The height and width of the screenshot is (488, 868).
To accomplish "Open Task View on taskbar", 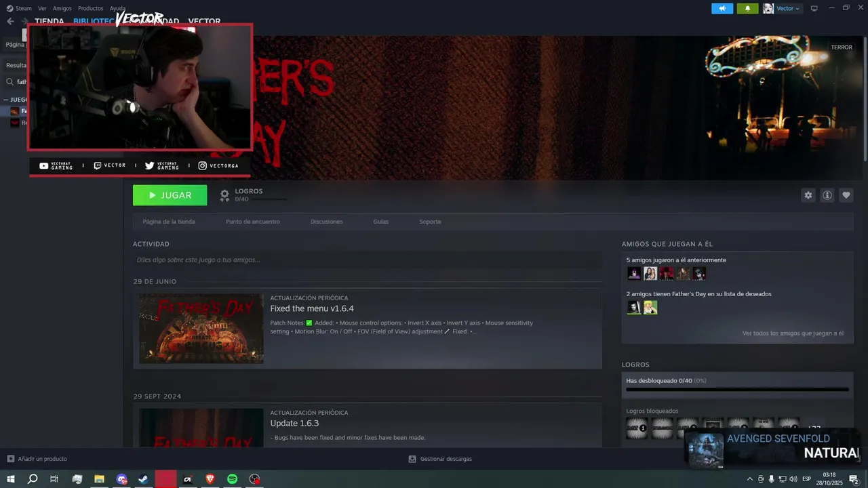I will (x=54, y=479).
